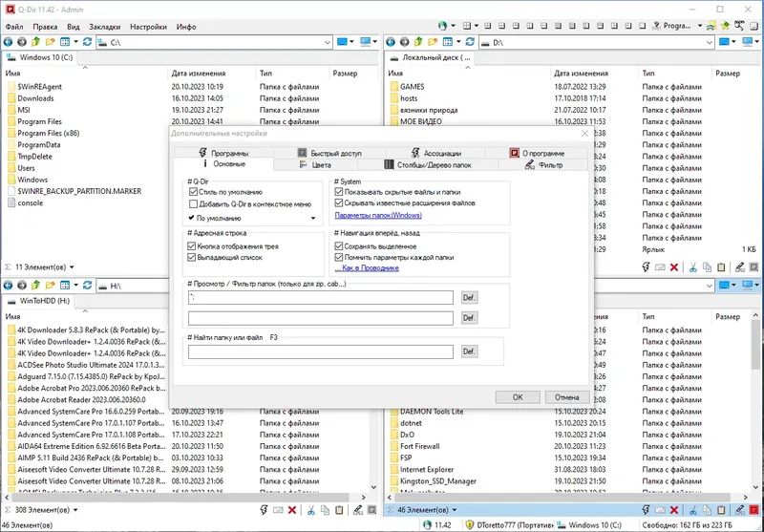
Task: Open the 'Закладки' menu
Action: [105, 27]
